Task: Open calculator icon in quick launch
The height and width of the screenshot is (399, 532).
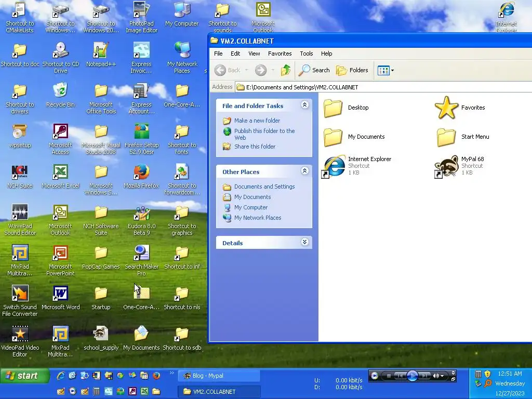Action: pos(96,391)
